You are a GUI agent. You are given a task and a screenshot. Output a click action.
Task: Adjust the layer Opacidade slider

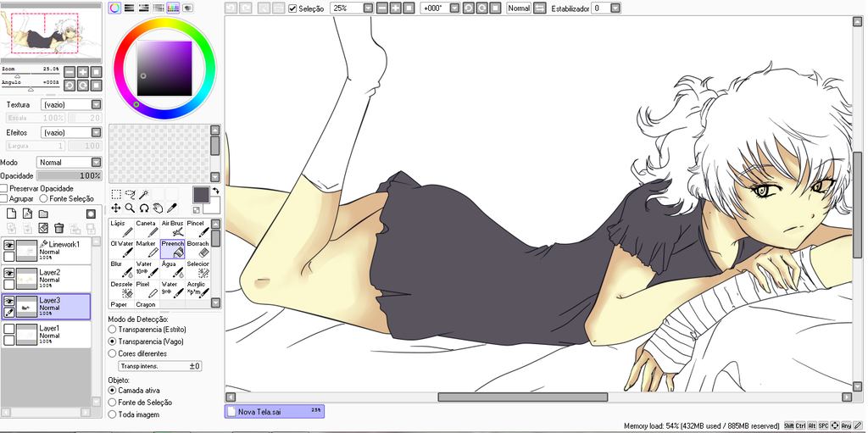pos(70,175)
